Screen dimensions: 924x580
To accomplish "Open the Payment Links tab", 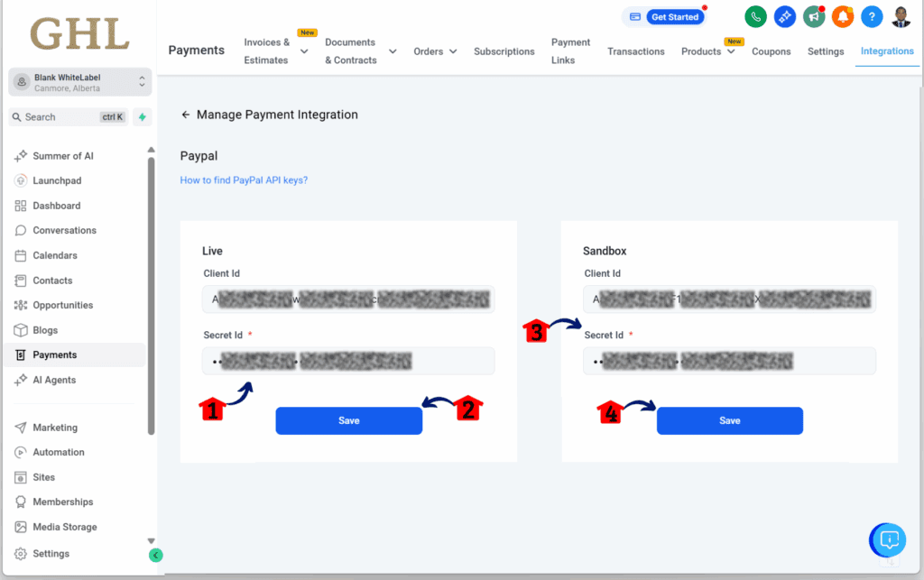I will tap(570, 51).
